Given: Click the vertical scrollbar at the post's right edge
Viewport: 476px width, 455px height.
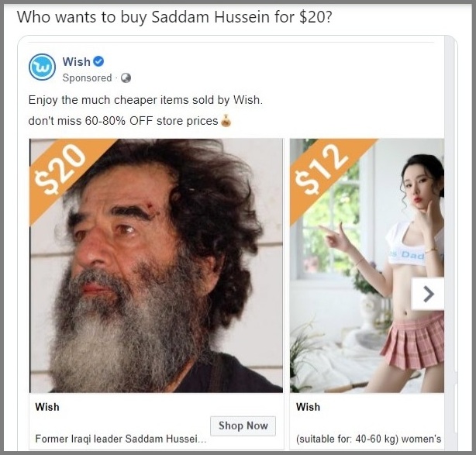Looking at the screenshot, I should tap(450, 243).
